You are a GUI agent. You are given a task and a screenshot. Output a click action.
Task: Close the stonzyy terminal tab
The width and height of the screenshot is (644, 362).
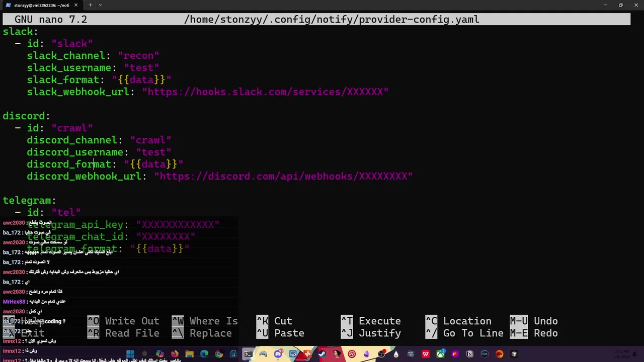(76, 5)
